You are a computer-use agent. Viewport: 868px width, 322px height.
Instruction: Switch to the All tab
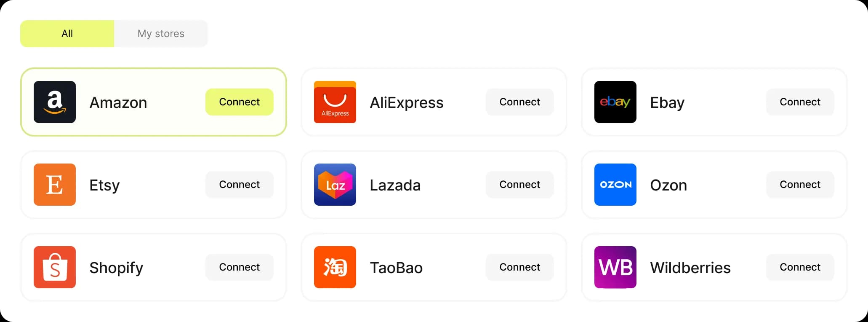(67, 34)
